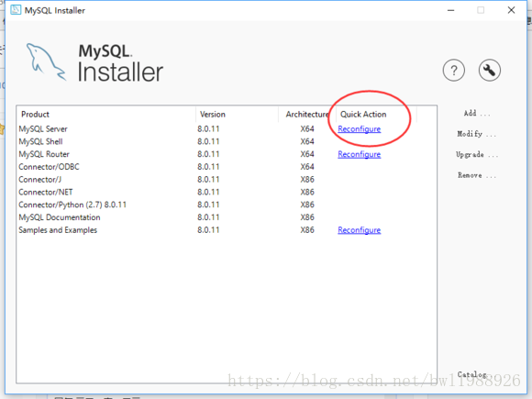Click Reconfigure for Samples and Examples
Image resolution: width=532 pixels, height=399 pixels.
tap(359, 230)
